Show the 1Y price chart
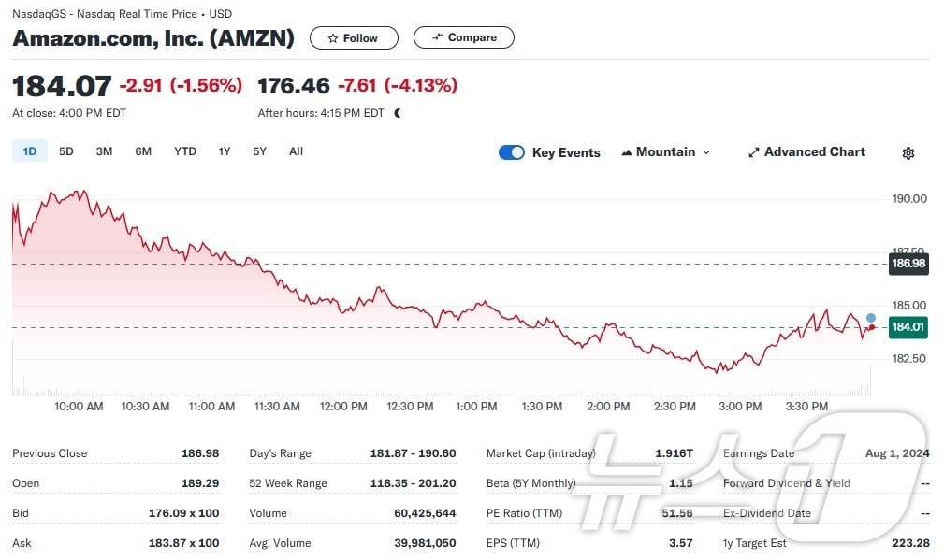944x560 pixels. (225, 151)
